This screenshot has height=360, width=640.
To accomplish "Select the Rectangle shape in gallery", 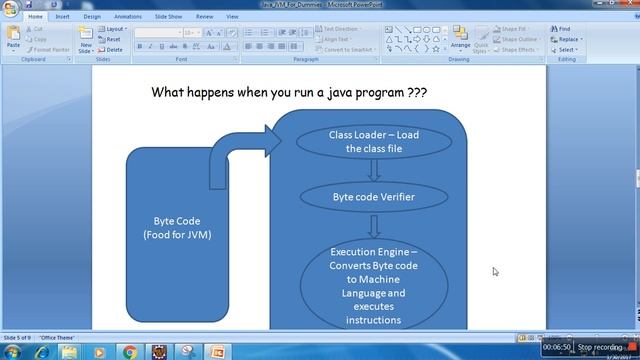I will pos(417,30).
